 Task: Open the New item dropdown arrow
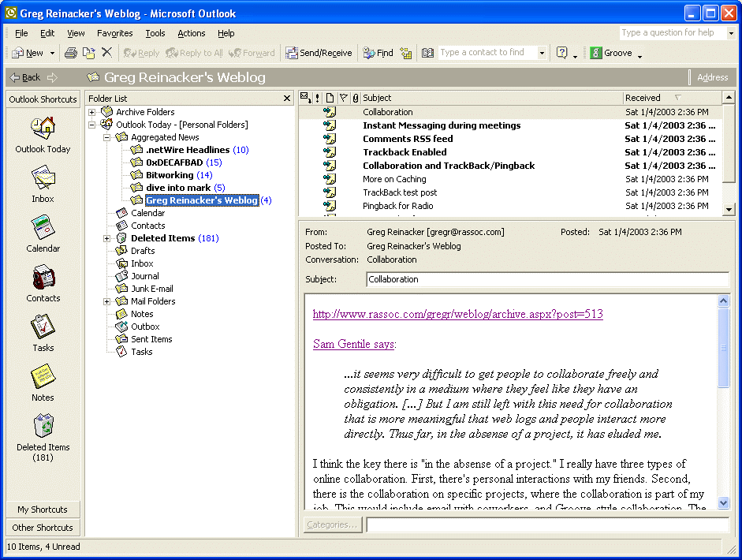point(53,53)
